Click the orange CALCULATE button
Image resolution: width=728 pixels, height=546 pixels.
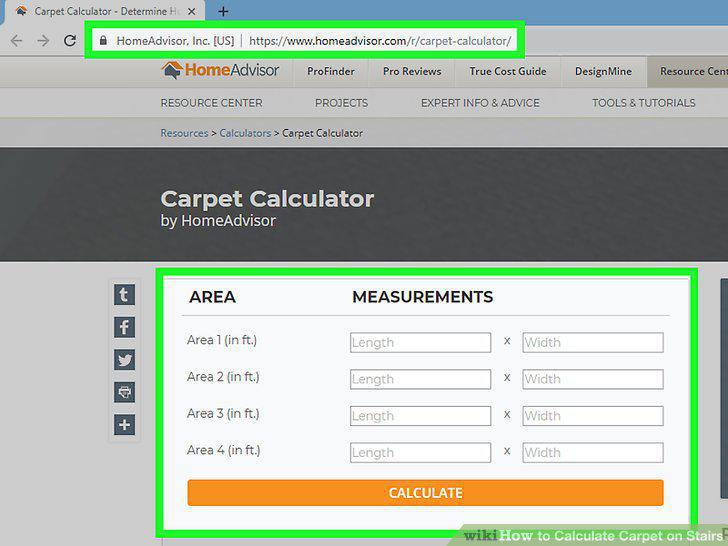pyautogui.click(x=425, y=493)
